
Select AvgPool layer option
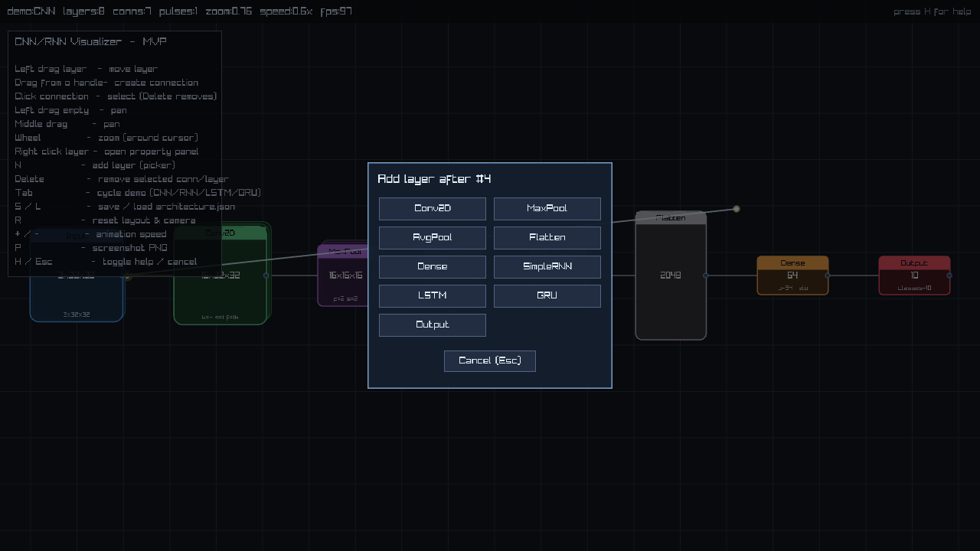tap(433, 238)
